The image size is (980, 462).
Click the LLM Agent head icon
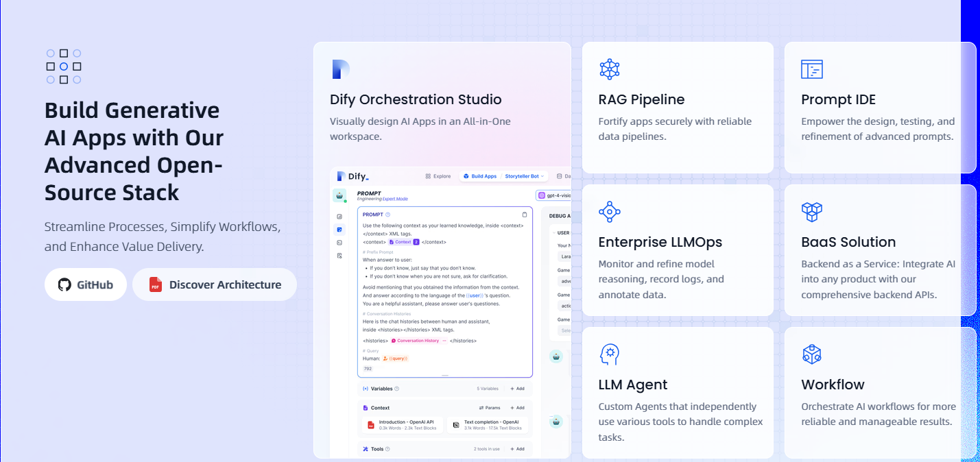point(609,354)
